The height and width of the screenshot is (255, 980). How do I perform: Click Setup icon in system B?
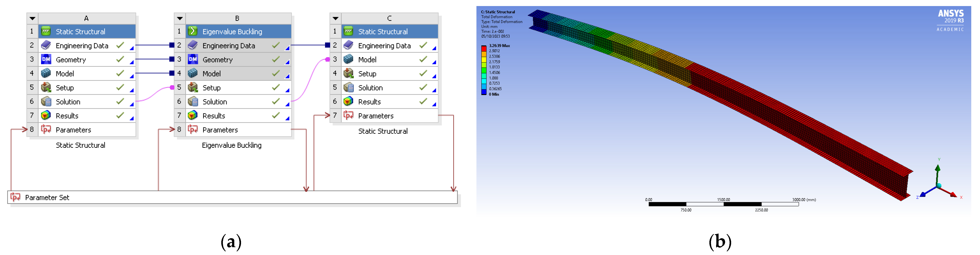click(x=193, y=87)
